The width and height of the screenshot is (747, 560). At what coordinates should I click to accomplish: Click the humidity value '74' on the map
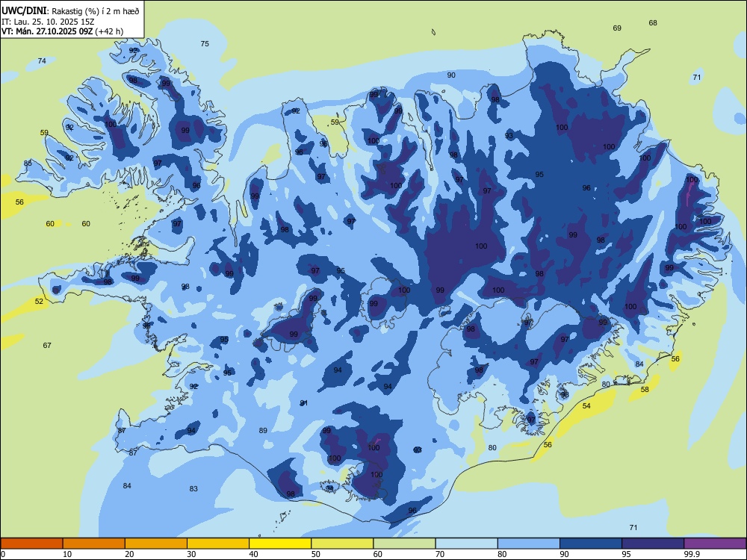[x=42, y=60]
